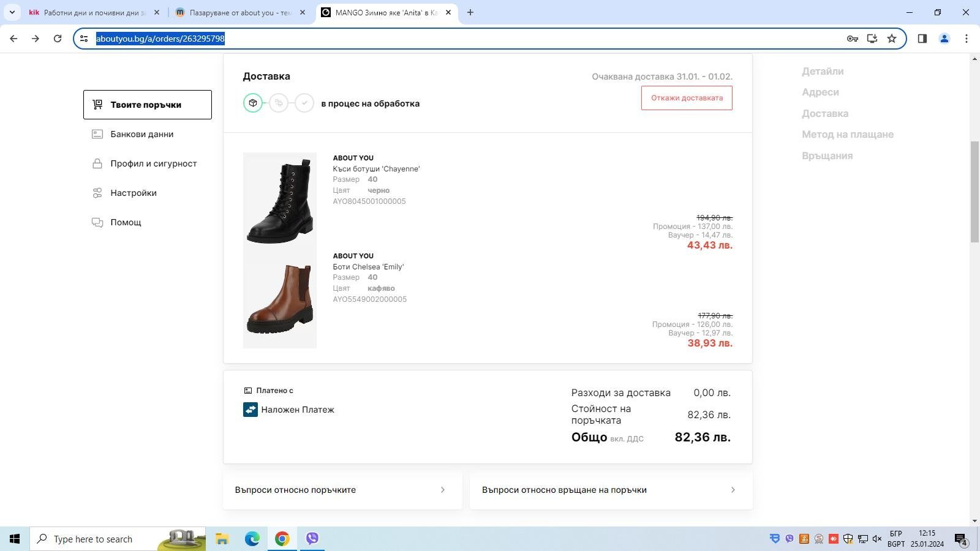Screen dimensions: 980x551
Task: Click the cash on delivery payment icon
Action: (250, 410)
